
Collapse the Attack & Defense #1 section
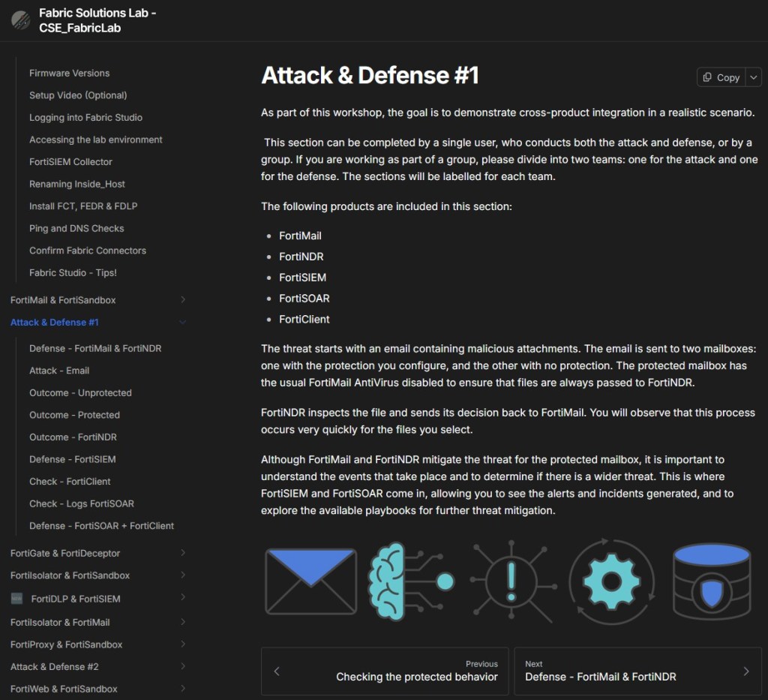point(183,323)
